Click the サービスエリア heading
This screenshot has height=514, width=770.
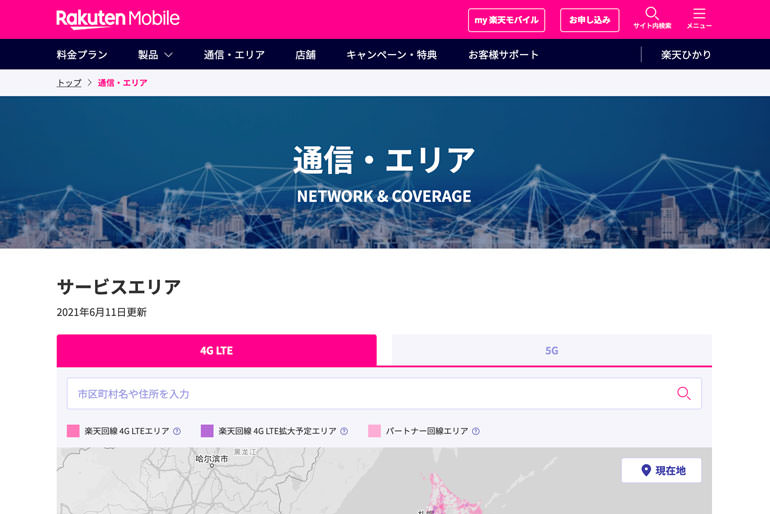click(119, 287)
